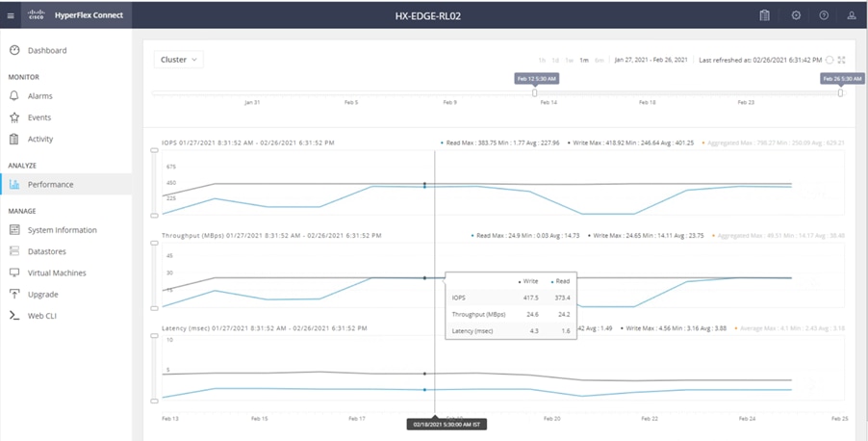The height and width of the screenshot is (441, 868).
Task: Open the Datastores page
Action: click(47, 251)
